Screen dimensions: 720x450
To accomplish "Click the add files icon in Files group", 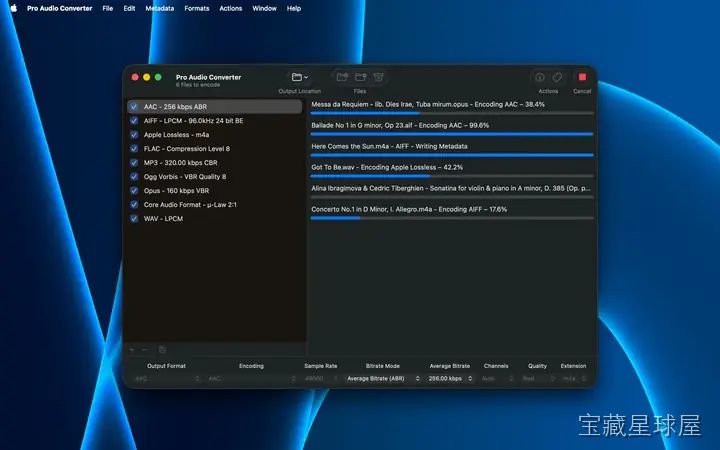I will (x=342, y=77).
